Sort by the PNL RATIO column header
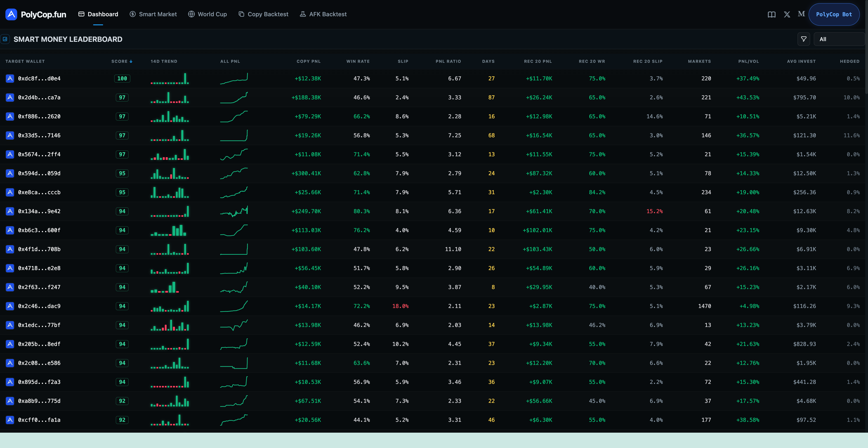 click(x=448, y=61)
